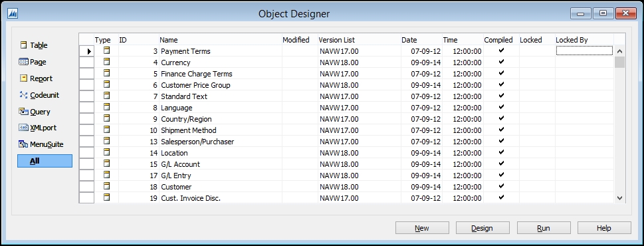Show XMLport objects in the sidebar
This screenshot has width=644, height=246.
click(x=37, y=128)
